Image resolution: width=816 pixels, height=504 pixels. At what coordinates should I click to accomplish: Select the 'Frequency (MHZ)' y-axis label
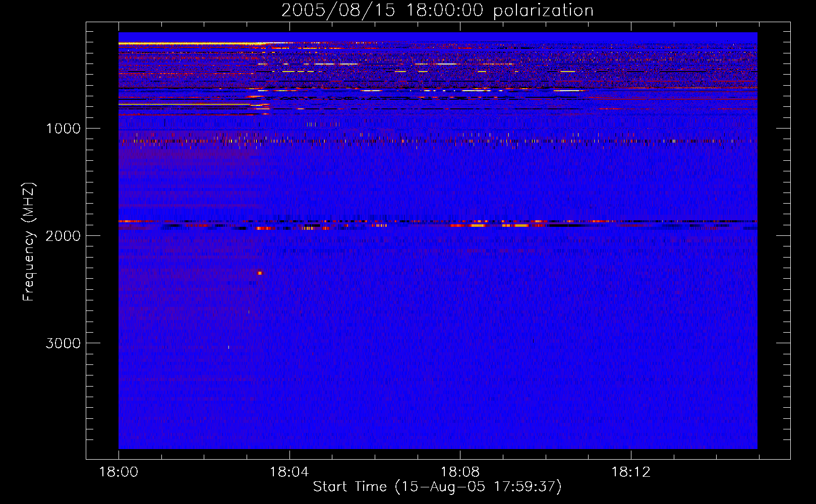29,241
